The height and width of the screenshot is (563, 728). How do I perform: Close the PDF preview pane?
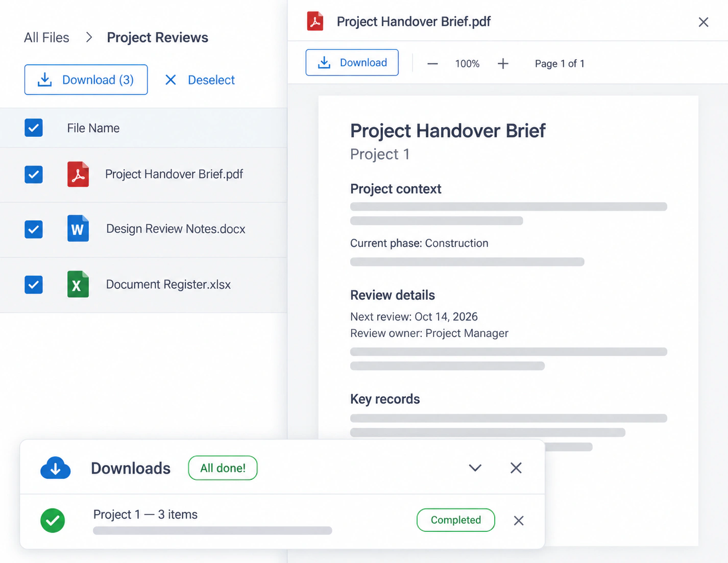point(703,22)
